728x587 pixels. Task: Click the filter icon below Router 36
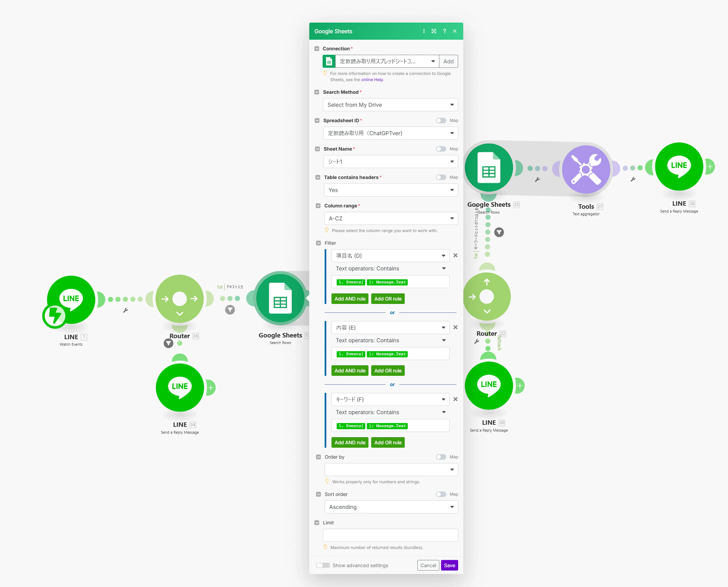[x=168, y=343]
